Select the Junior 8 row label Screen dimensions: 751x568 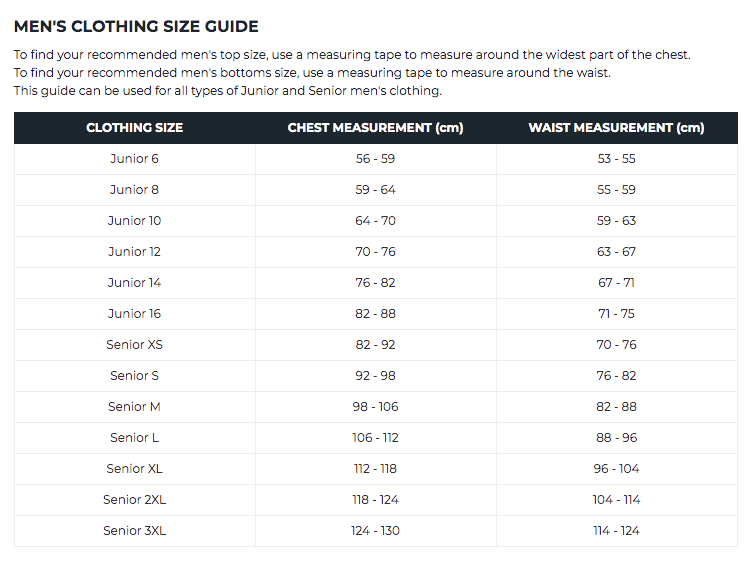[x=134, y=190]
